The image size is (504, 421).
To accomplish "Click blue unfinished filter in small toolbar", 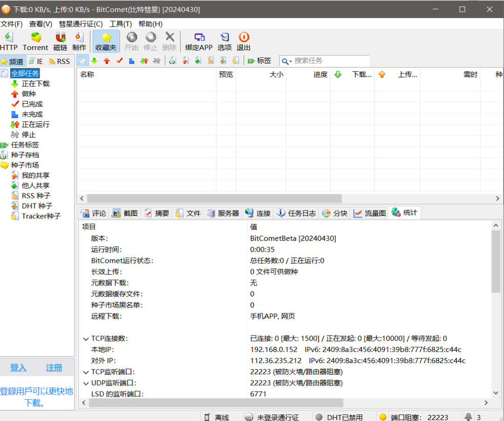I will 132,61.
